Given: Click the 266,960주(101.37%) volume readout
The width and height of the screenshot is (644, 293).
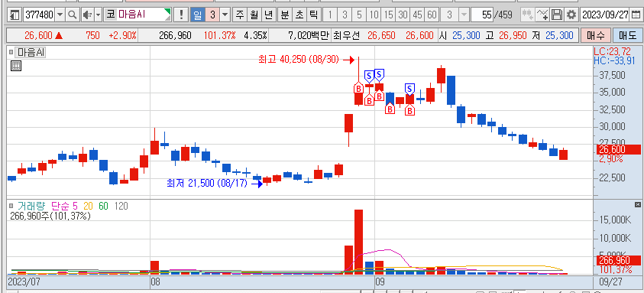Looking at the screenshot, I should tap(50, 216).
